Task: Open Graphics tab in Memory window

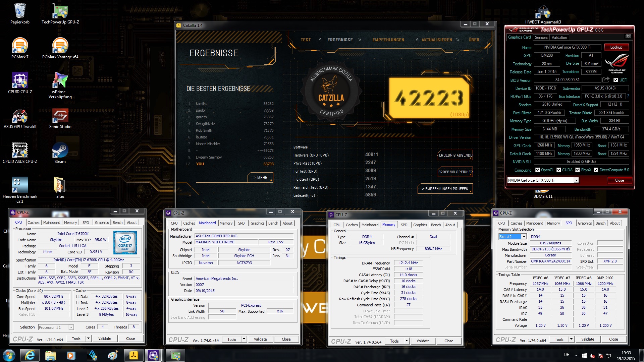Action: pyautogui.click(x=420, y=225)
